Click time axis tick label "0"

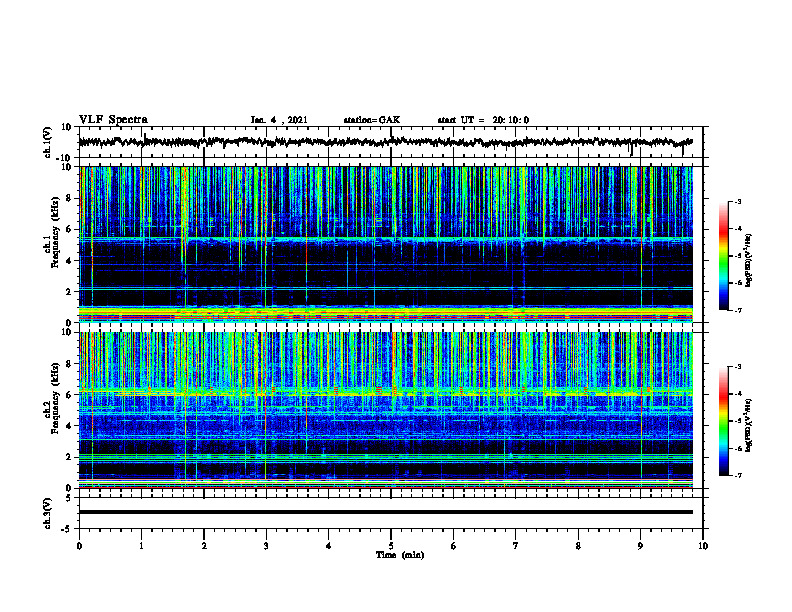(79, 546)
